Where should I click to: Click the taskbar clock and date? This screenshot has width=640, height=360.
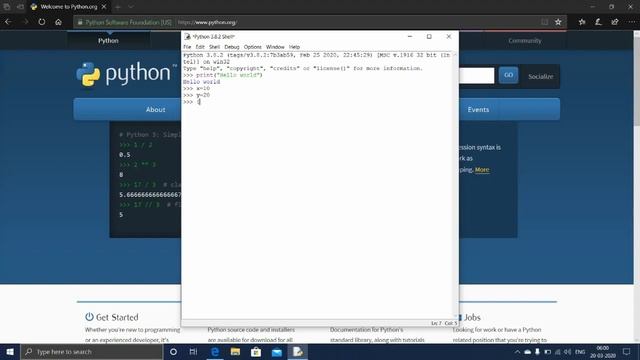pyautogui.click(x=603, y=352)
